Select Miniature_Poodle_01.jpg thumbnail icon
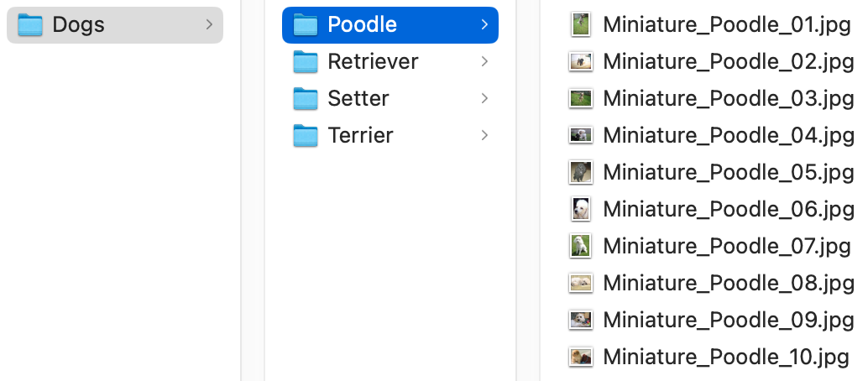 pos(581,25)
